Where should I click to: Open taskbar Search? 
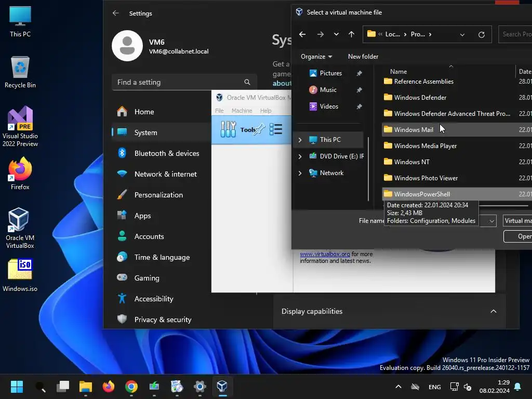point(40,387)
